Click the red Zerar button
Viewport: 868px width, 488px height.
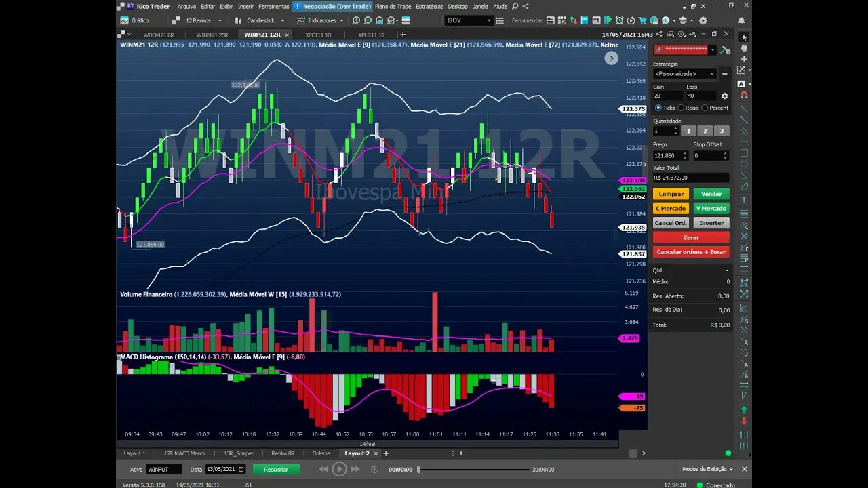(691, 237)
